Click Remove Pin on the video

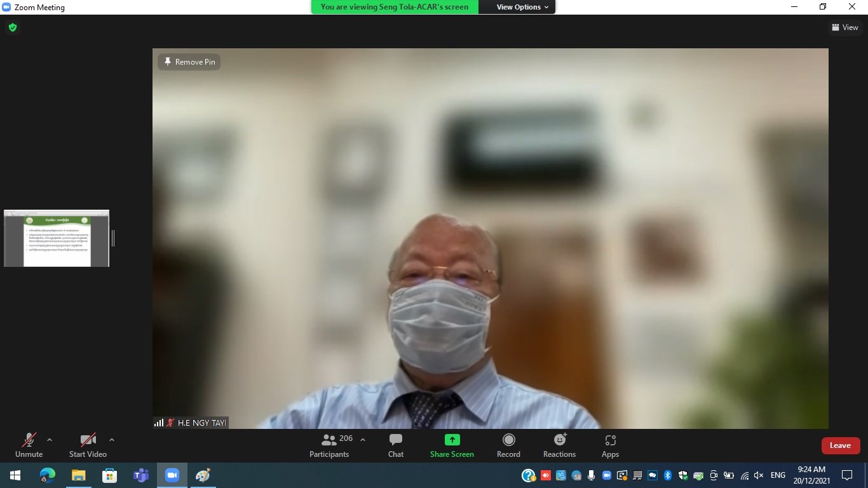(x=189, y=62)
